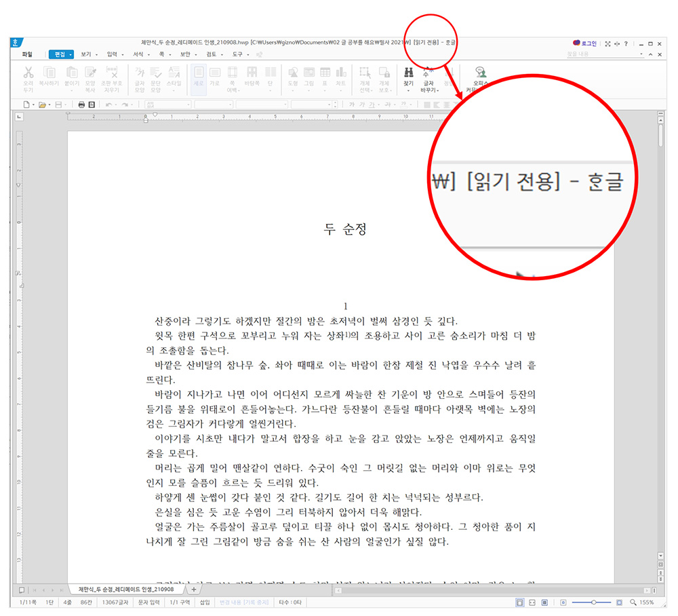Select document tab 채만식_두 순정_레디메이드 인생_210908
The image size is (678, 616).
126,589
